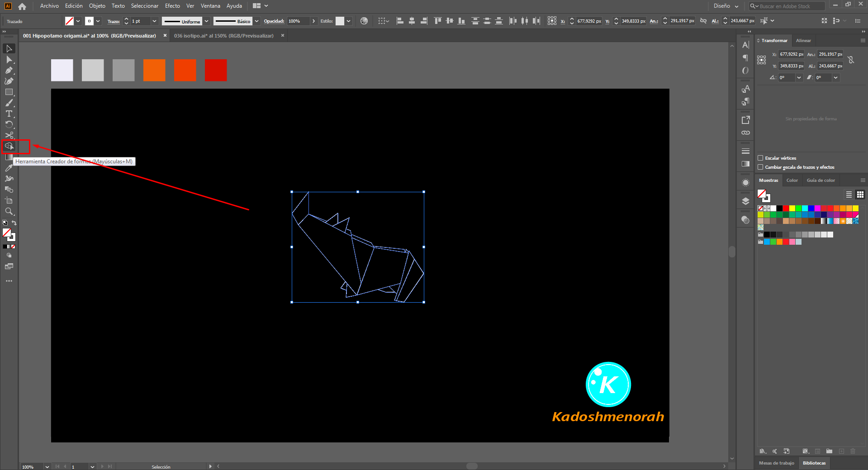Screen dimensions: 868x470
Task: Select the Zoom tool
Action: [x=9, y=211]
